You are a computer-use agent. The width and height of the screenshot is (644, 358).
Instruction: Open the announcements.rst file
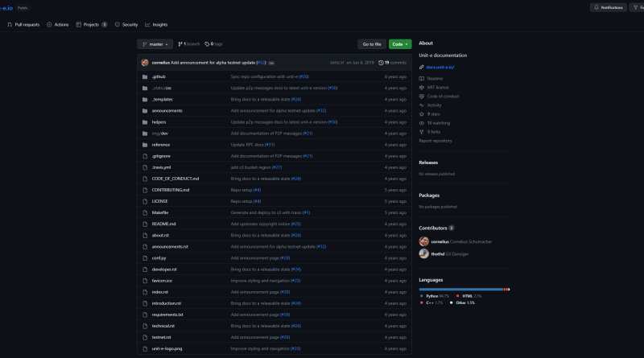[x=170, y=247]
